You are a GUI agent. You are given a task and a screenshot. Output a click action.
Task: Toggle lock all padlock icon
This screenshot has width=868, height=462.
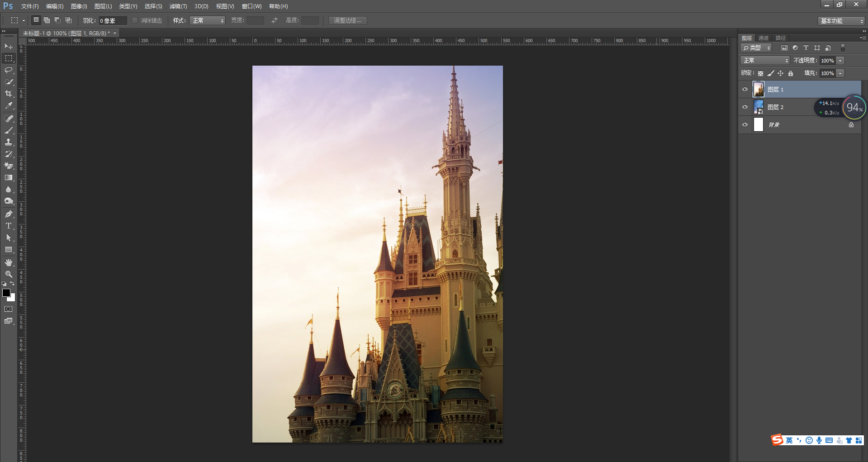point(791,73)
